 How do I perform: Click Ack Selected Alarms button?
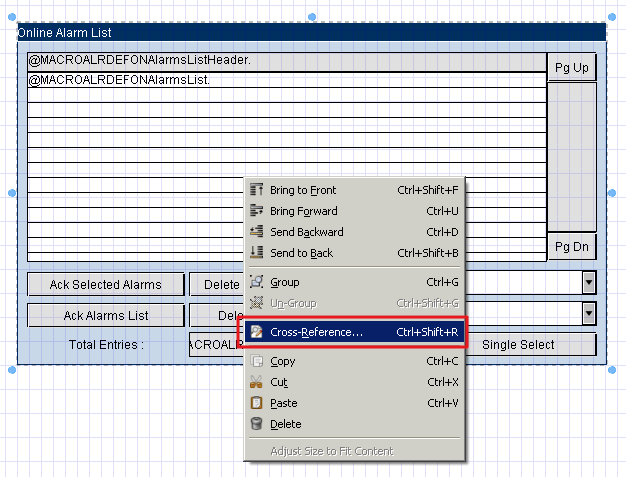pos(106,285)
